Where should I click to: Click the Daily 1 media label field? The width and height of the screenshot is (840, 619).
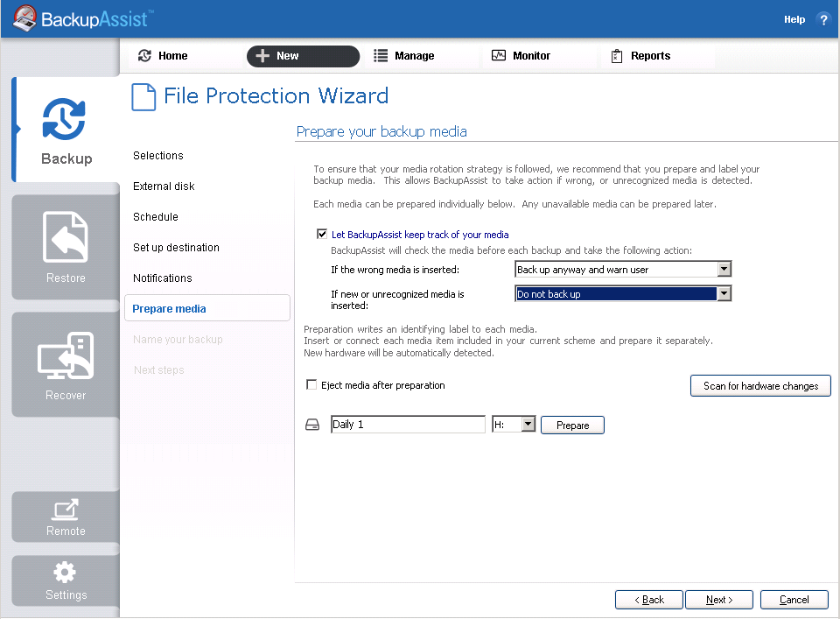409,425
